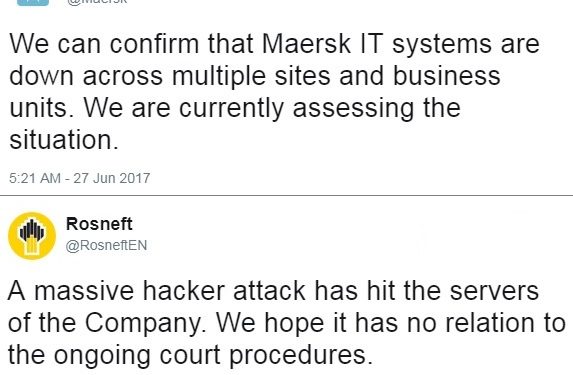Click the word Company in Rosneft tweet
Image resolution: width=573 pixels, height=375 pixels.
(x=143, y=323)
